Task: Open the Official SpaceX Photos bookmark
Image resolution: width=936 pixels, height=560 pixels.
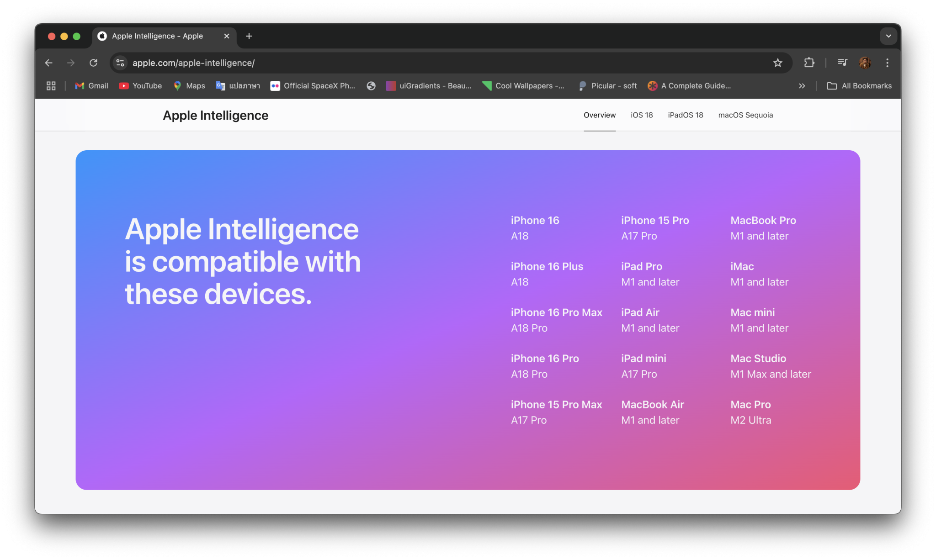Action: pyautogui.click(x=313, y=86)
